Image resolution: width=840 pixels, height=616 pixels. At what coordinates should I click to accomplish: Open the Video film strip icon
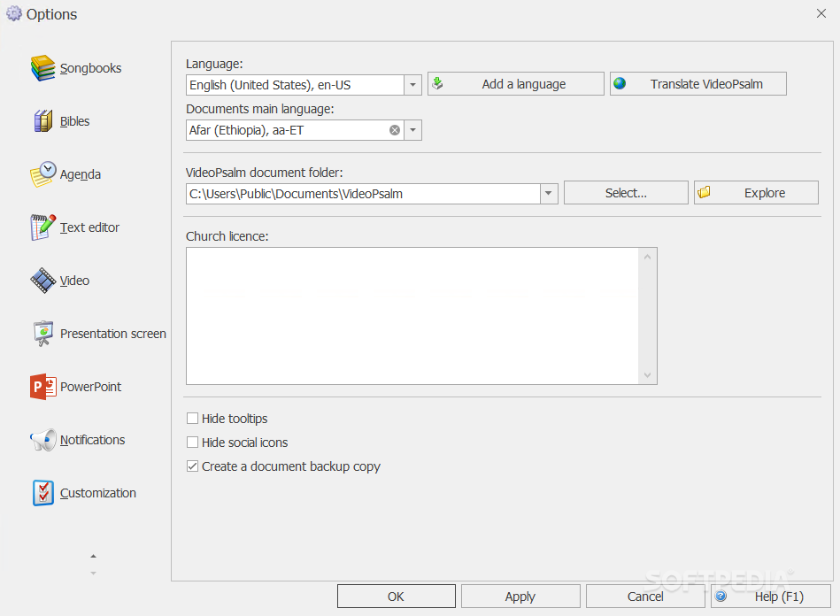click(x=42, y=281)
